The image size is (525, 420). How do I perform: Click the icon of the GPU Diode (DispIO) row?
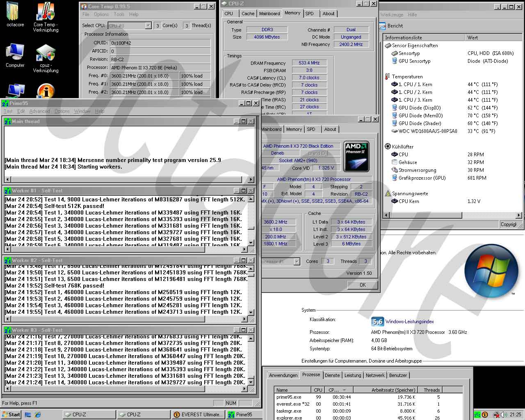395,108
